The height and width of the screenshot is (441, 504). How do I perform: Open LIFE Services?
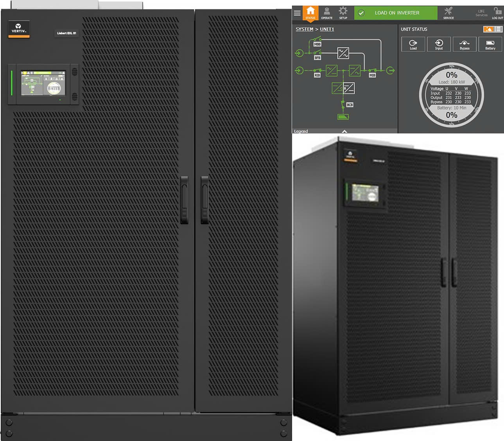click(x=481, y=13)
